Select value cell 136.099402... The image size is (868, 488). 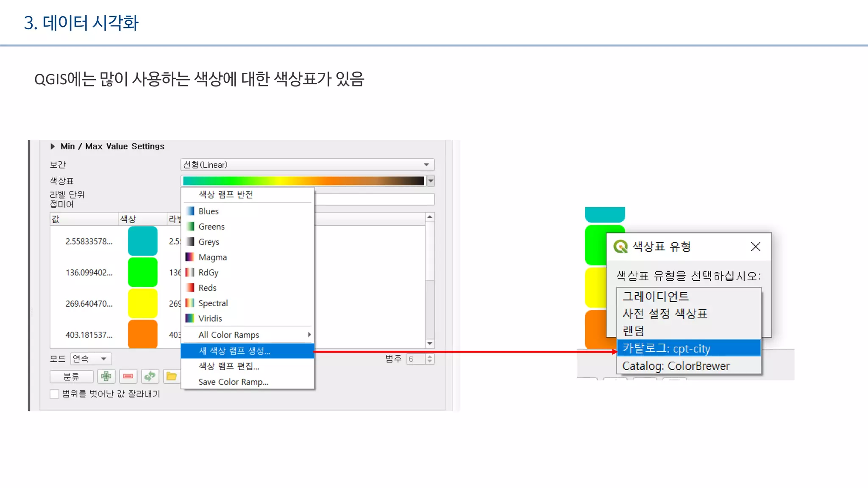coord(89,272)
